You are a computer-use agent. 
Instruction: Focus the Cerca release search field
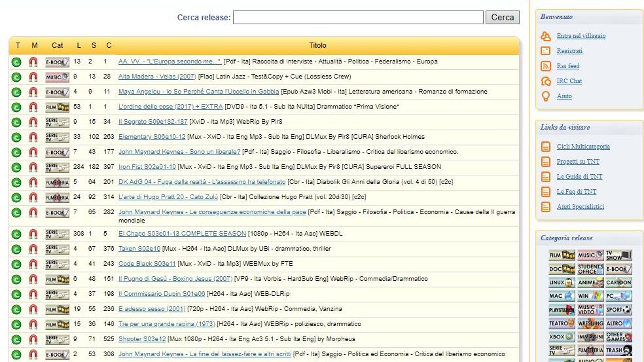(358, 17)
